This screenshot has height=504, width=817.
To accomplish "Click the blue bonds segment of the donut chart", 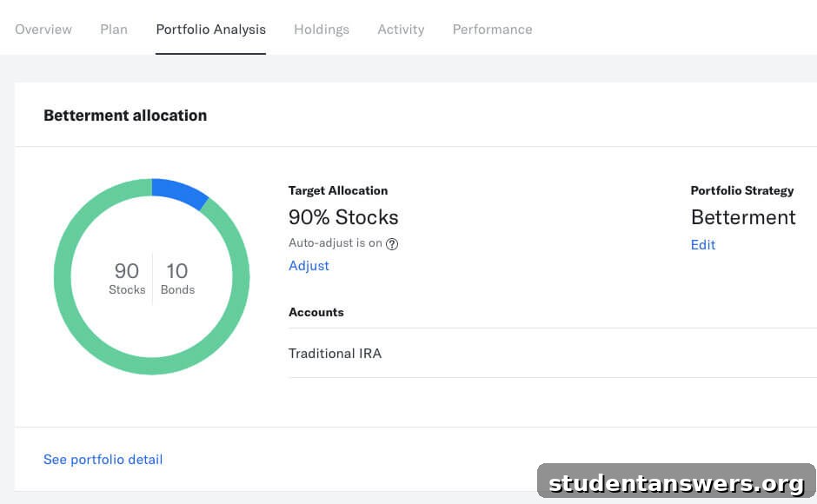I will (x=181, y=193).
